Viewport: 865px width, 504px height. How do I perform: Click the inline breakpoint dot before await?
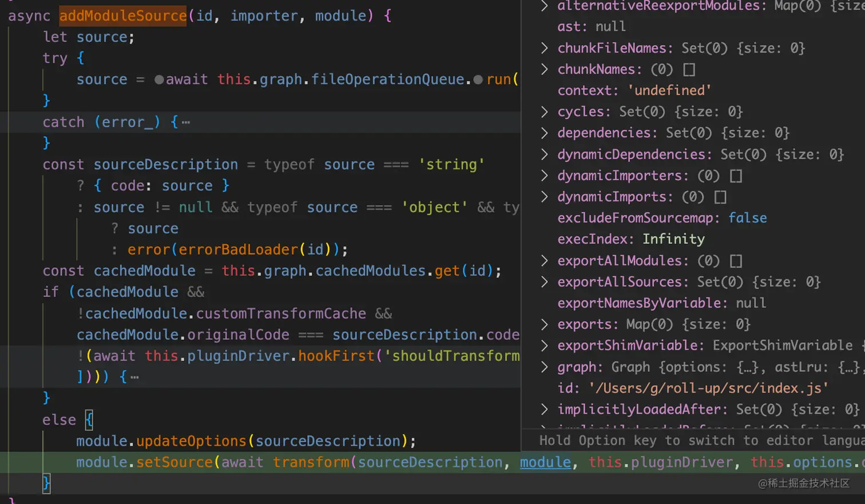pos(159,80)
